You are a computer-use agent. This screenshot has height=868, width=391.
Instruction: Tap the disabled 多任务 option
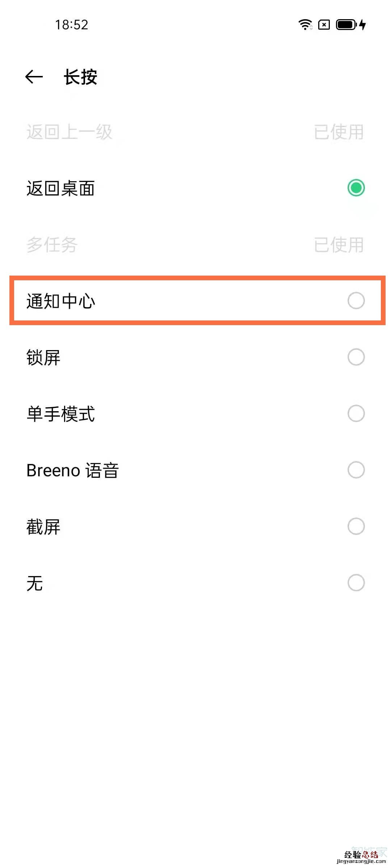point(52,244)
